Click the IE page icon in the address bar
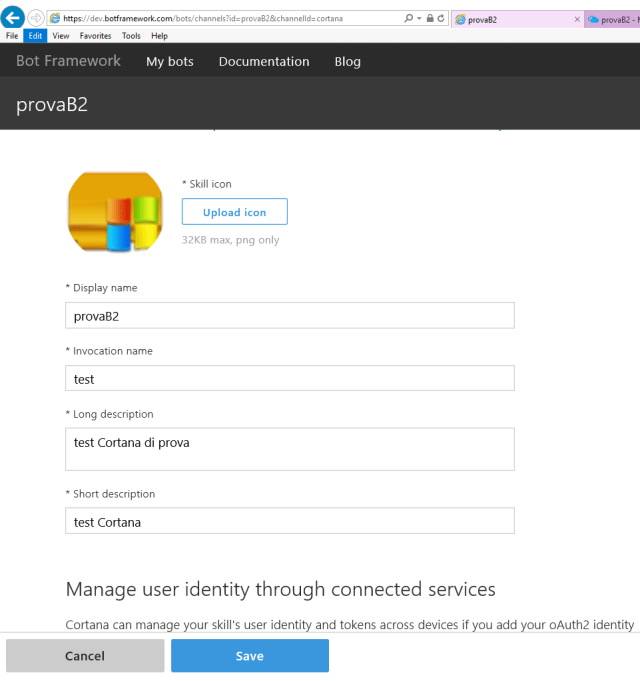640x681 pixels. pyautogui.click(x=55, y=18)
